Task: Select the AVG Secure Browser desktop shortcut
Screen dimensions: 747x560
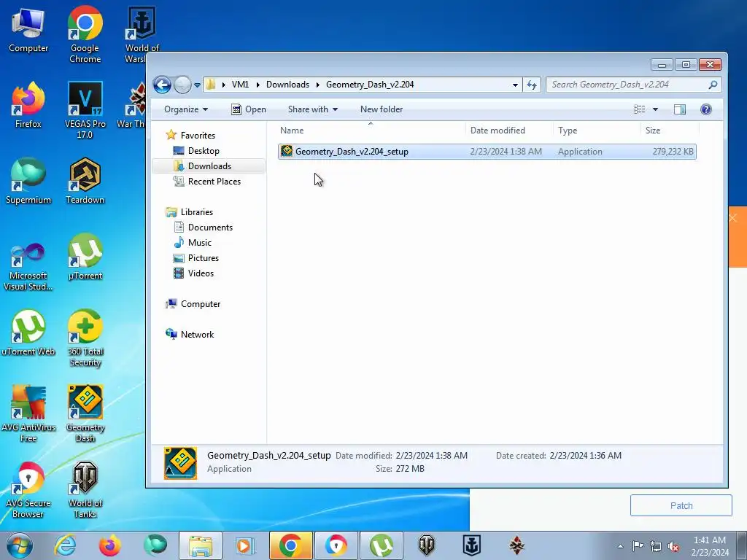Action: [x=28, y=490]
